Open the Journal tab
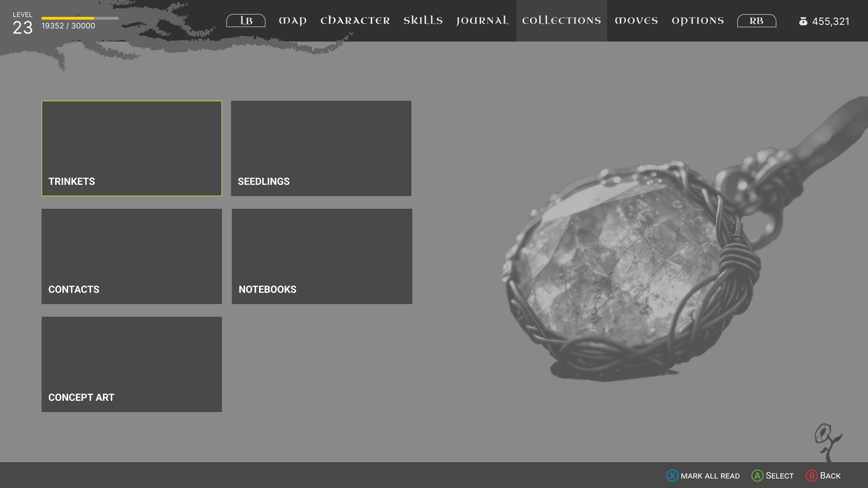Viewport: 868px width, 488px height. click(x=482, y=21)
